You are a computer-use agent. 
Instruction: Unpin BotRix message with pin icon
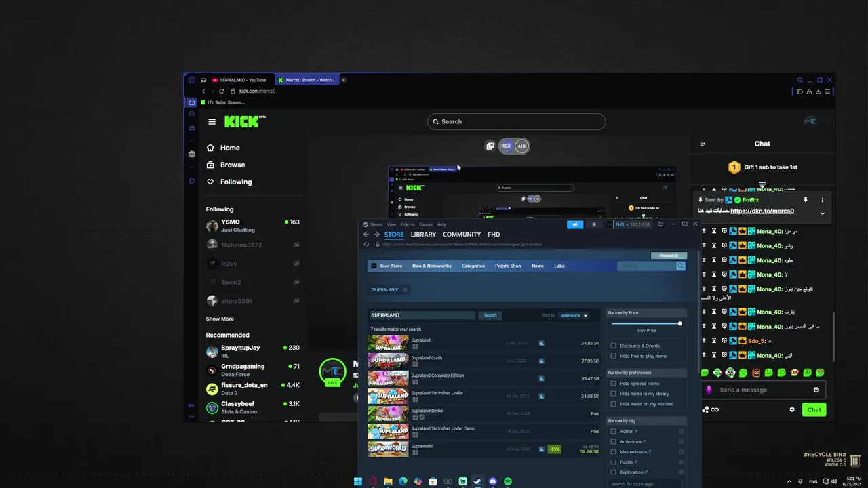click(806, 200)
